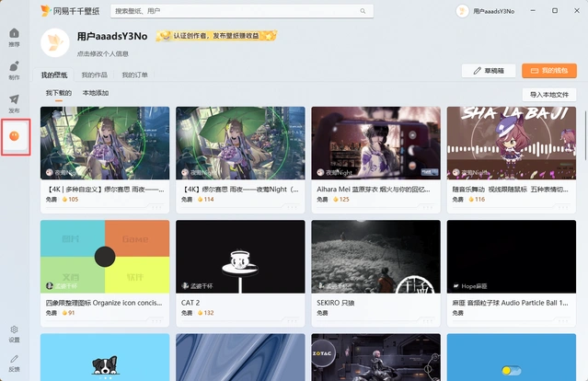This screenshot has width=588, height=381.
Task: Click the large profile avatar picture
Action: 58,41
